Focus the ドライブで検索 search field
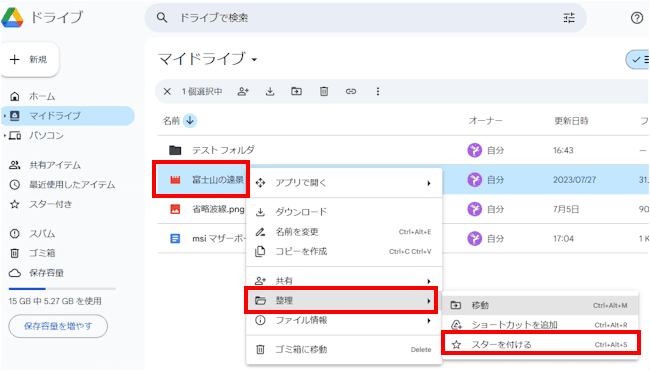This screenshot has width=650, height=371. pyautogui.click(x=365, y=18)
